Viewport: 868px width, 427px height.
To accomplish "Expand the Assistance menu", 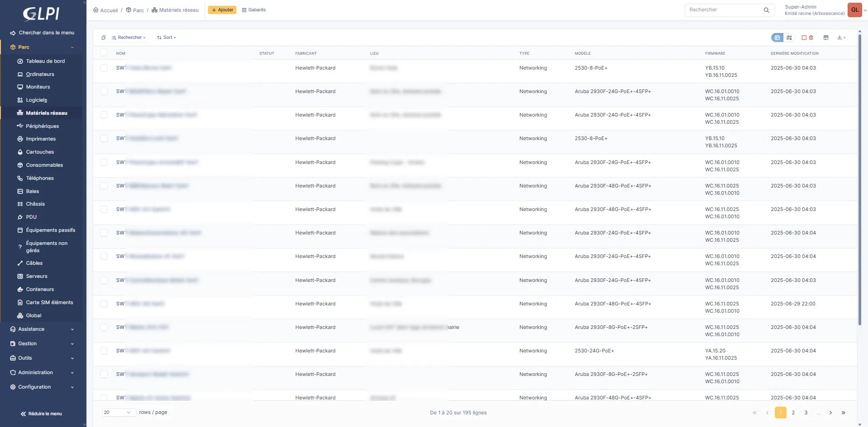I will [42, 329].
